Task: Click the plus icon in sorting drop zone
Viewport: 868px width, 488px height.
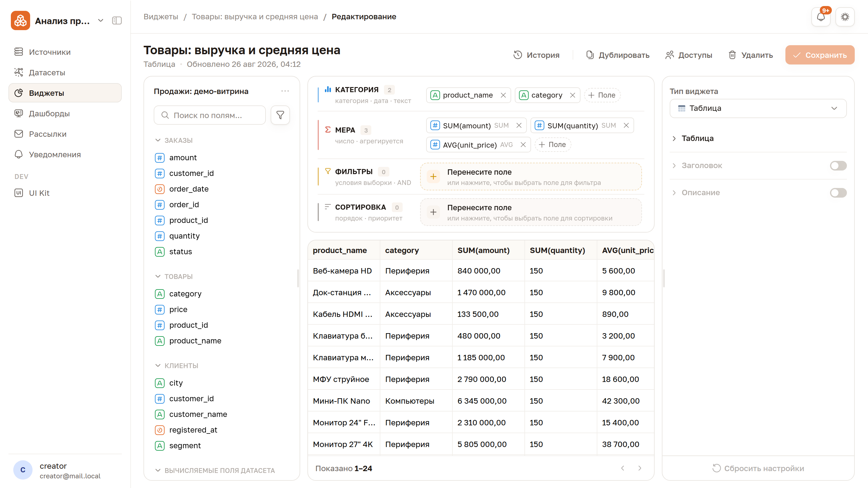Action: [433, 212]
